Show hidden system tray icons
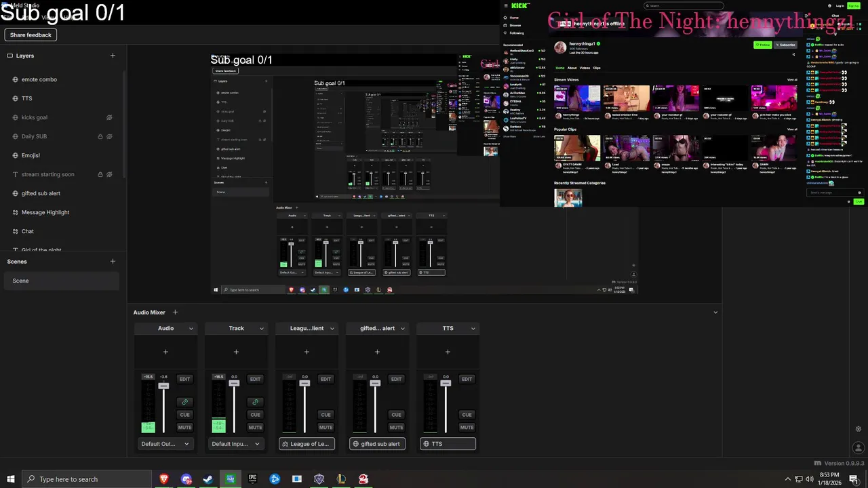 tap(788, 479)
